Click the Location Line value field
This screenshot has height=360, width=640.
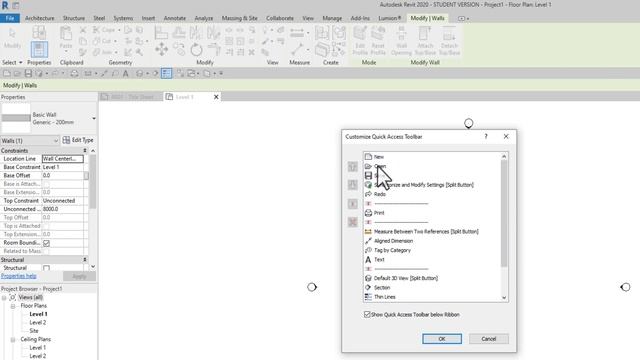tap(63, 159)
